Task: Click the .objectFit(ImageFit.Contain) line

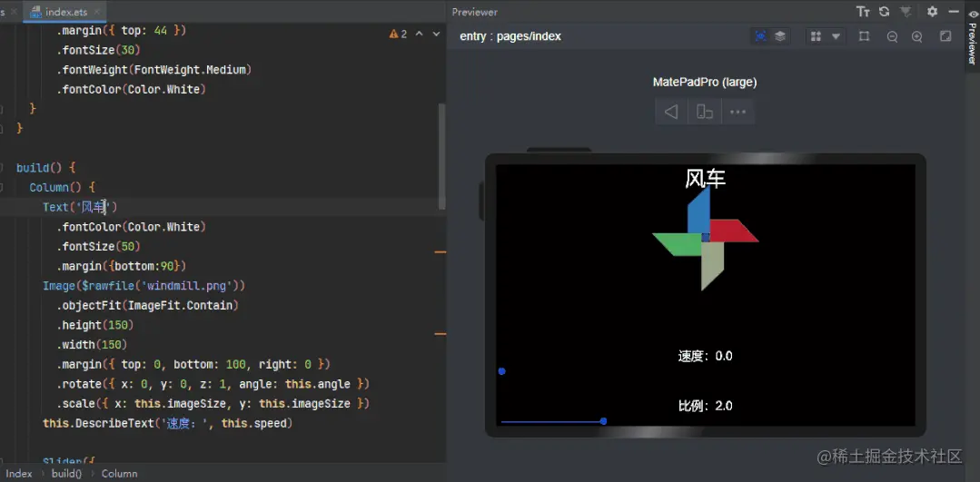Action: pos(147,305)
